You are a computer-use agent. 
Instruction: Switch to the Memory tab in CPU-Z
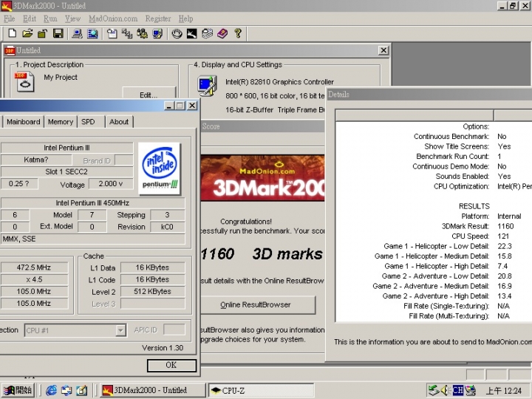tap(61, 122)
